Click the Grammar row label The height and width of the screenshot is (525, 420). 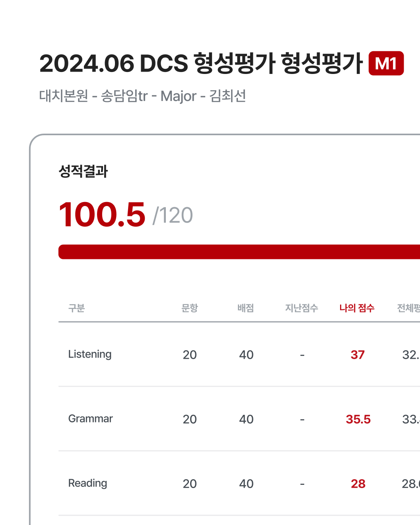(x=91, y=419)
